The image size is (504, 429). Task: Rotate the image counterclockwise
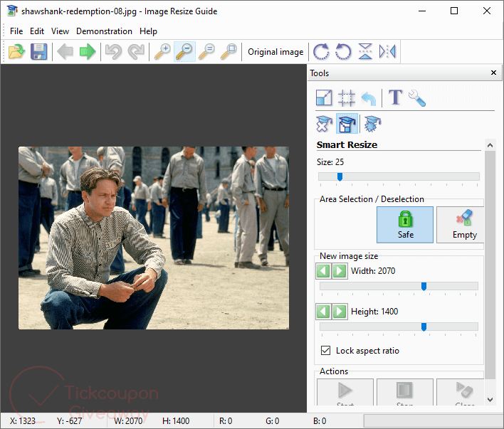pos(343,51)
